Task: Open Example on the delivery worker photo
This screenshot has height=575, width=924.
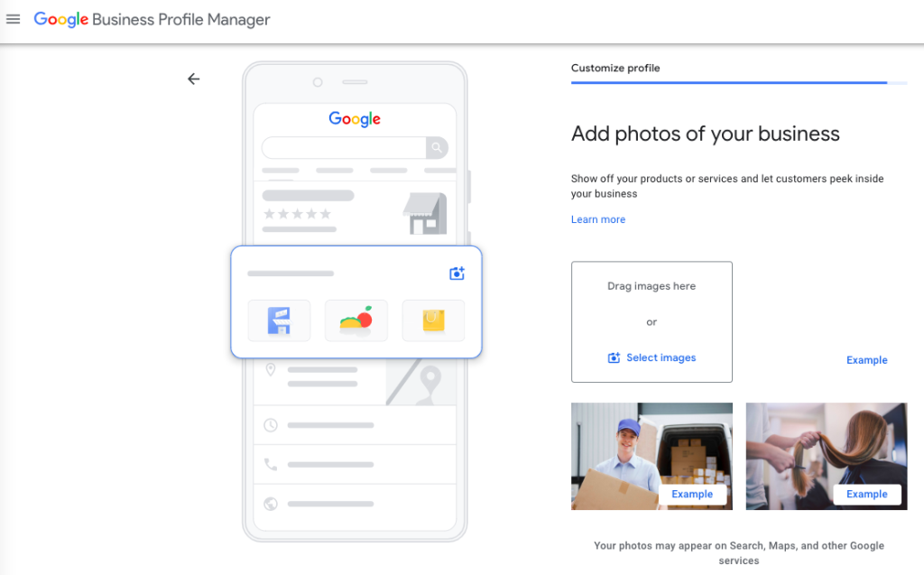Action: 692,494
